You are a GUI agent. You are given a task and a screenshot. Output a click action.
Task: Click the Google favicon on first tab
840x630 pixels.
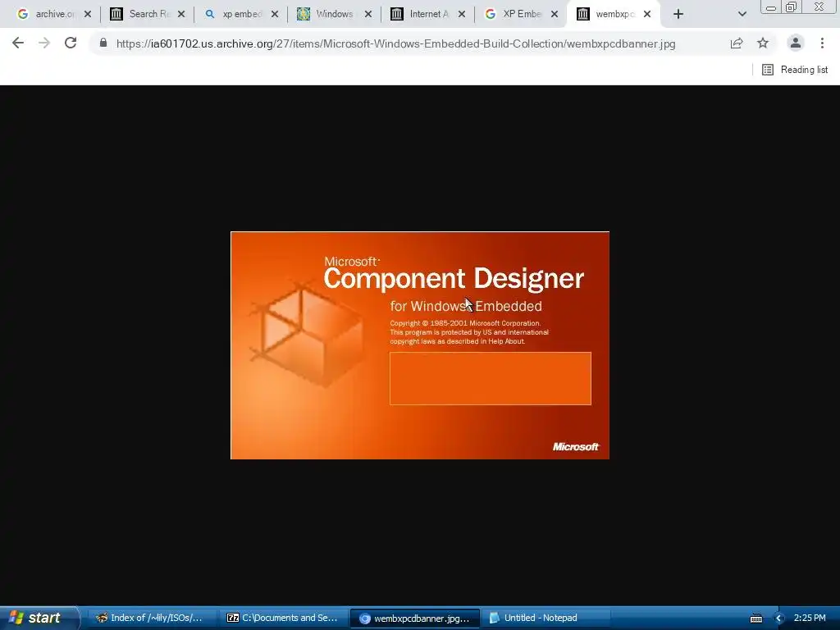click(x=22, y=14)
